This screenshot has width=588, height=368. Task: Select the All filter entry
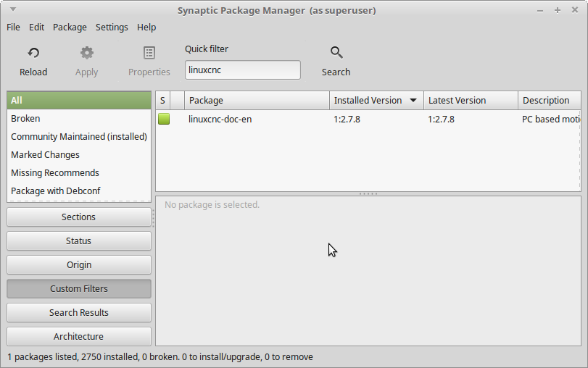79,101
